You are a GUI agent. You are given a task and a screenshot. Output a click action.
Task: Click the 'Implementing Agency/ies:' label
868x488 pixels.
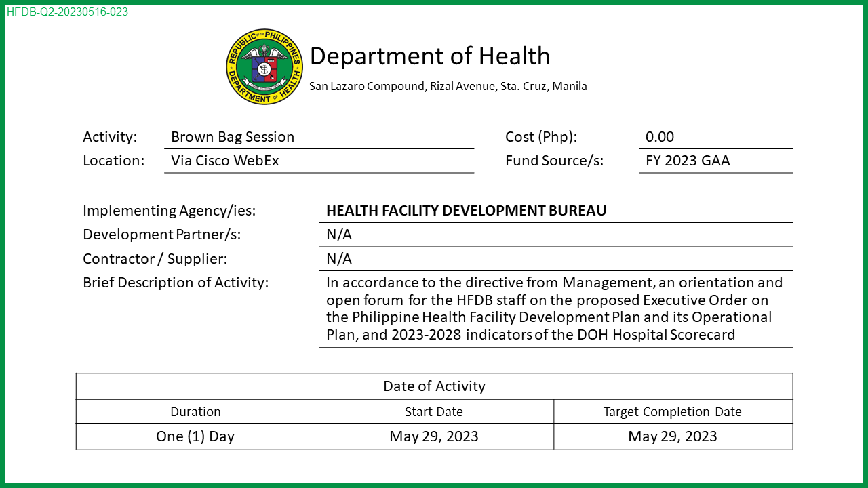coord(170,211)
